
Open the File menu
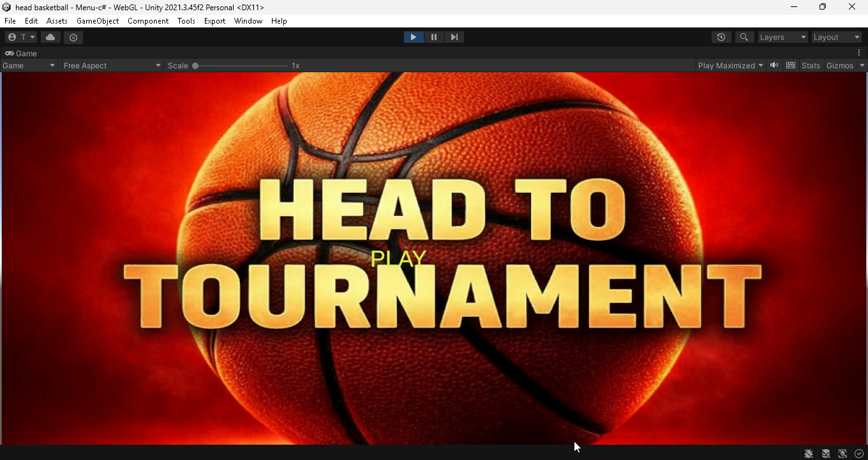pos(10,21)
